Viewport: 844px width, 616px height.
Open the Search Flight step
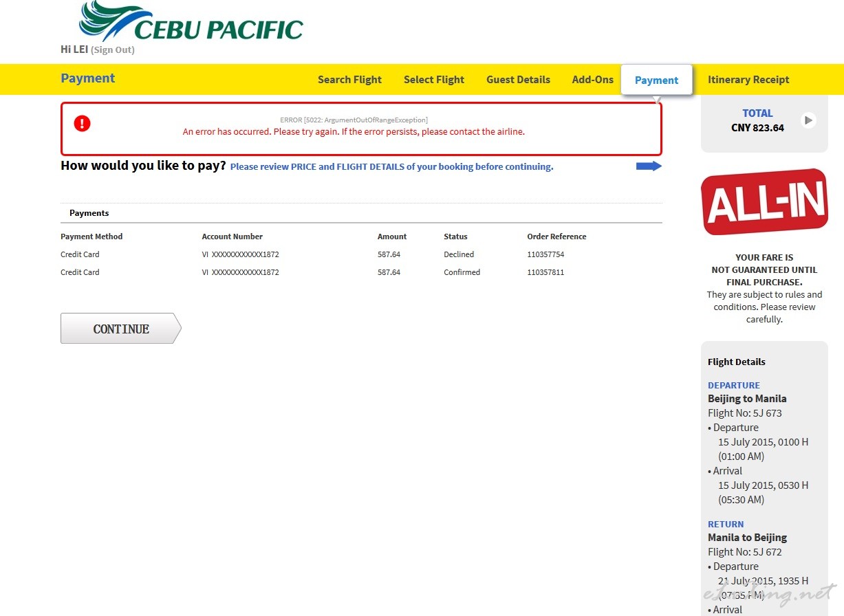(x=349, y=80)
